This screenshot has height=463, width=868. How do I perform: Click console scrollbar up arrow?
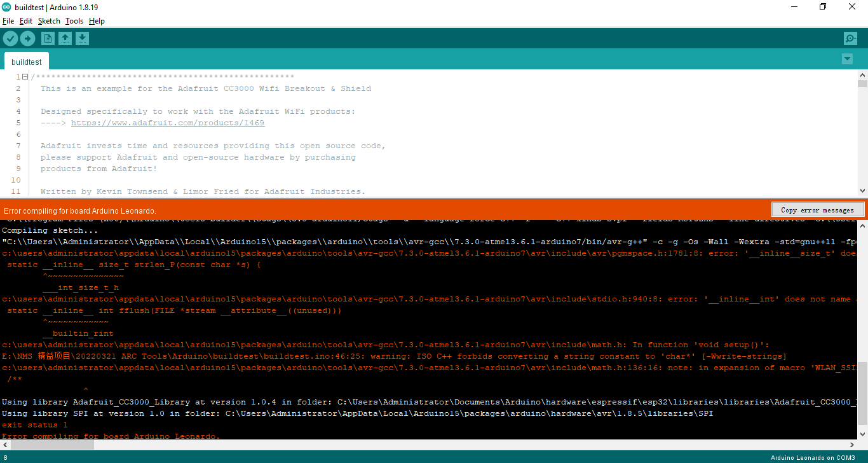click(862, 225)
